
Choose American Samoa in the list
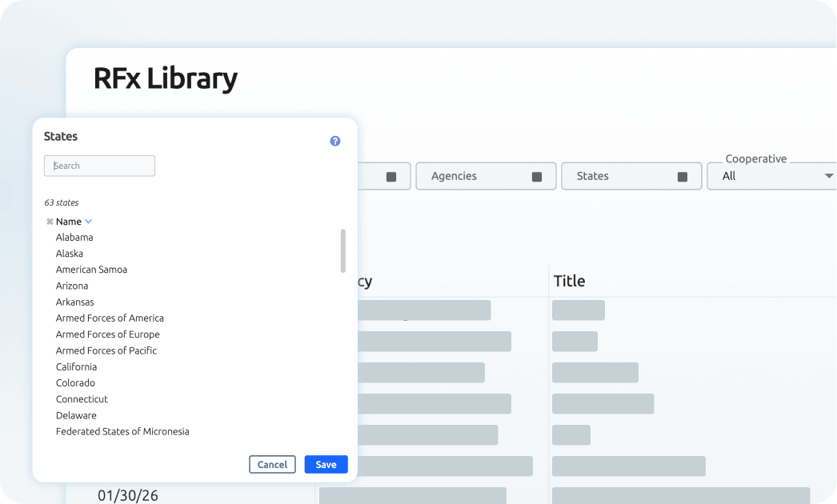[91, 270]
